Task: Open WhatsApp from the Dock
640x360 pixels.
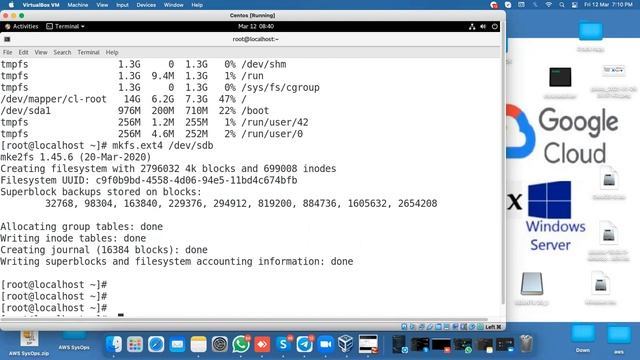Action: point(241,344)
